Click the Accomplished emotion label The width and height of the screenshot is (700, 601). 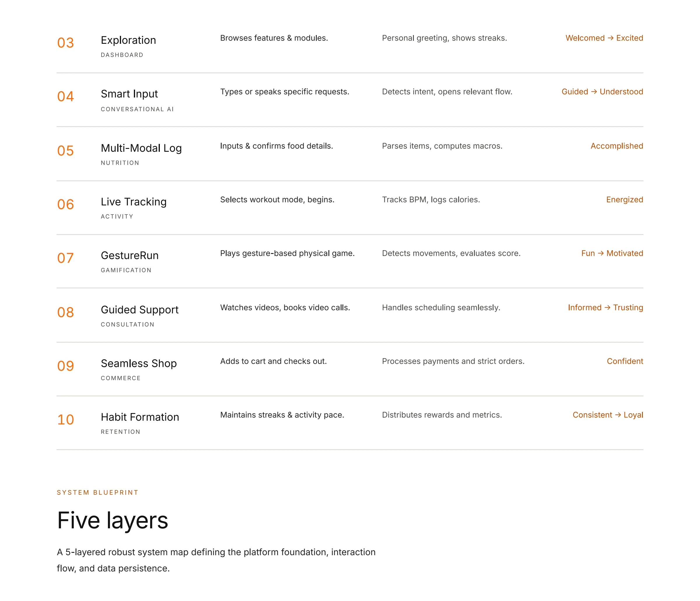pos(617,146)
